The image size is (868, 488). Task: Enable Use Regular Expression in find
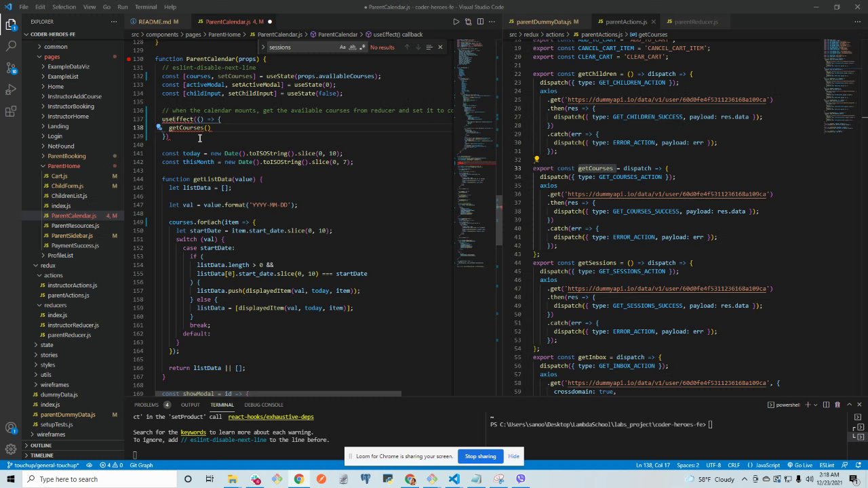361,47
